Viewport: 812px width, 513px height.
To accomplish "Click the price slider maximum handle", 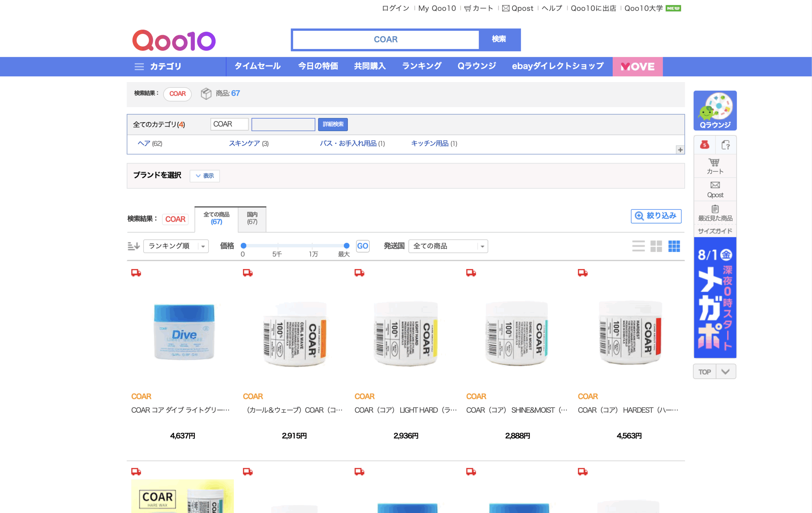I will click(346, 246).
